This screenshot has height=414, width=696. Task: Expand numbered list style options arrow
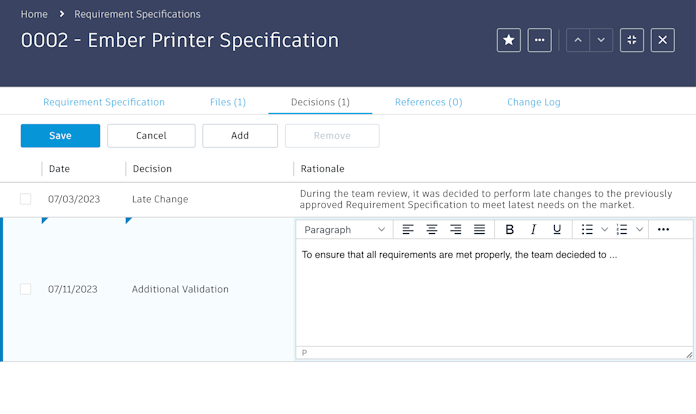pos(639,230)
